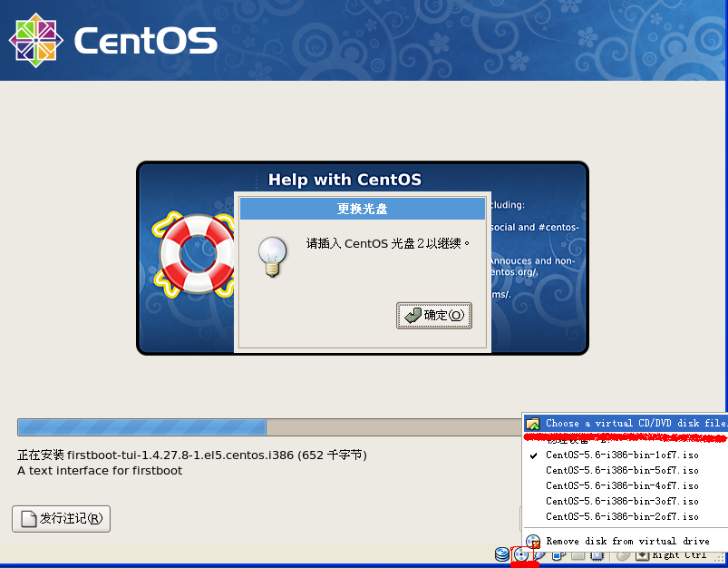
Task: Click the 'Help with CentOS' banner heading
Action: [x=345, y=180]
